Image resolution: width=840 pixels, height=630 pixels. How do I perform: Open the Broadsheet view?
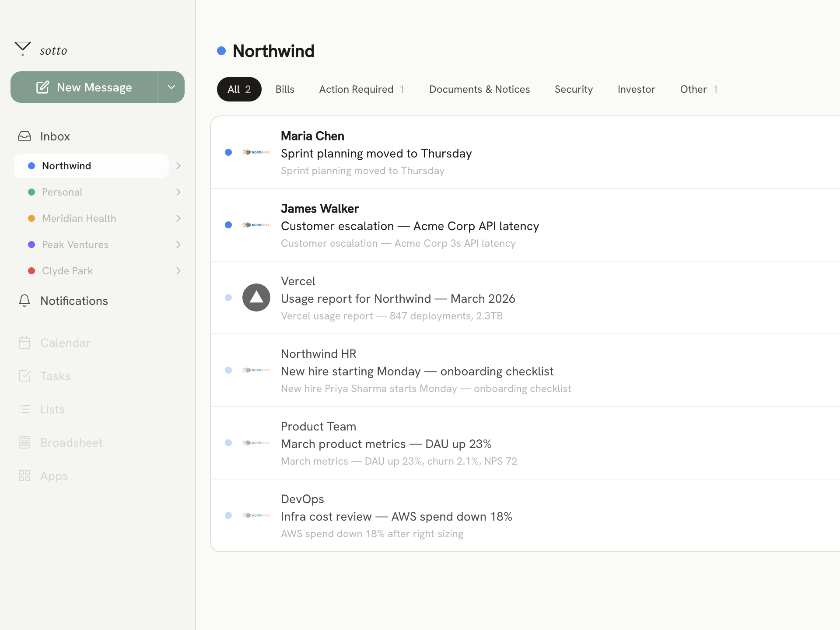[x=71, y=442]
